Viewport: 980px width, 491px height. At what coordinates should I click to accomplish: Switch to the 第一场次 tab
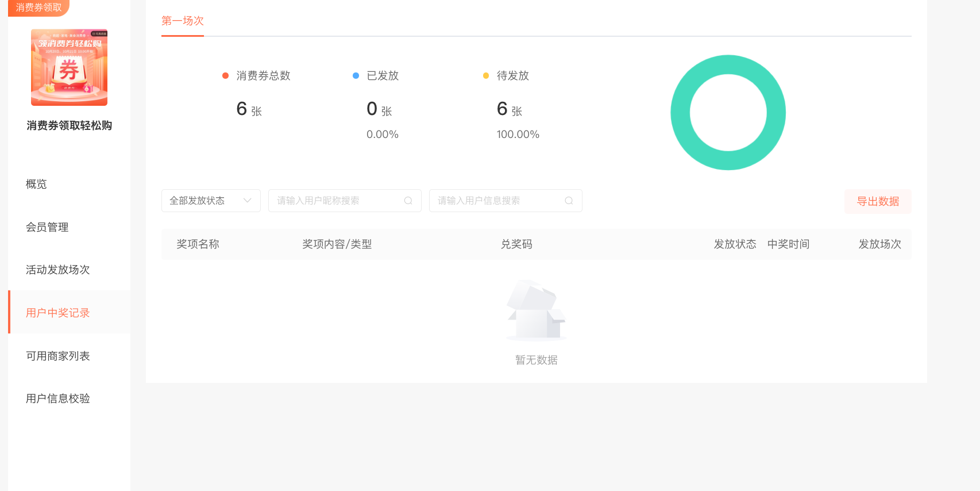pyautogui.click(x=182, y=21)
